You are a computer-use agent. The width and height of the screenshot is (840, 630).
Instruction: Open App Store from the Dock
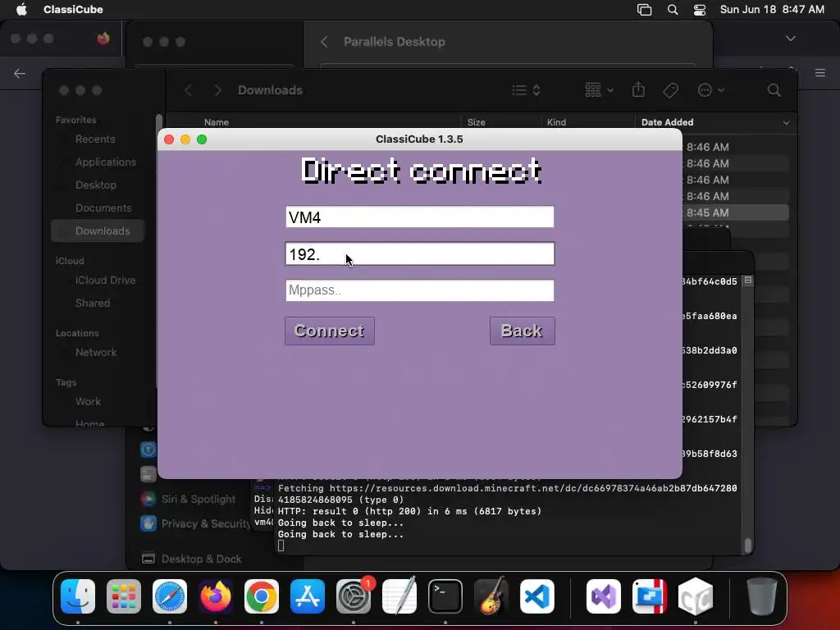[308, 596]
